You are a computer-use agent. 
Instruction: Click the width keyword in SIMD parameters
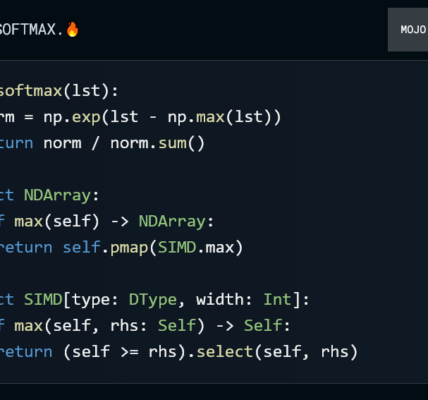(220, 299)
